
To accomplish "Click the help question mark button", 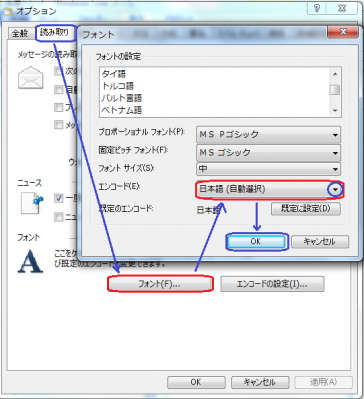I will [317, 9].
